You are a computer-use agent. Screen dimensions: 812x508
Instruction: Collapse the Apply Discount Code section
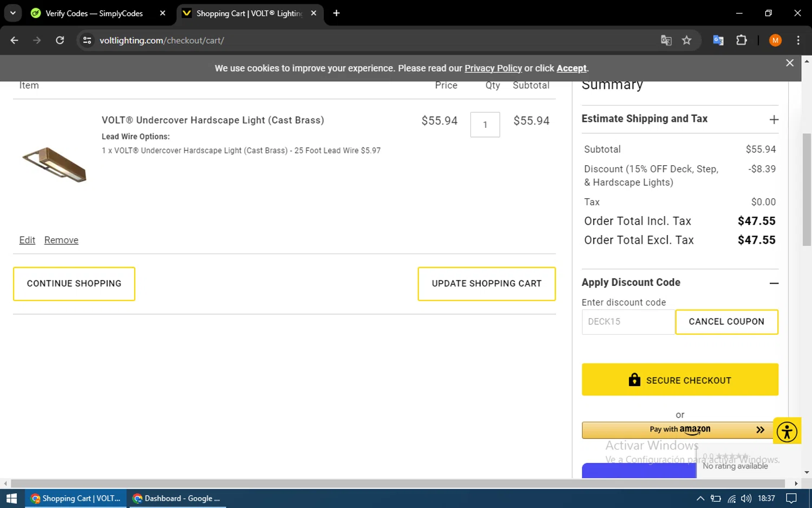(774, 283)
